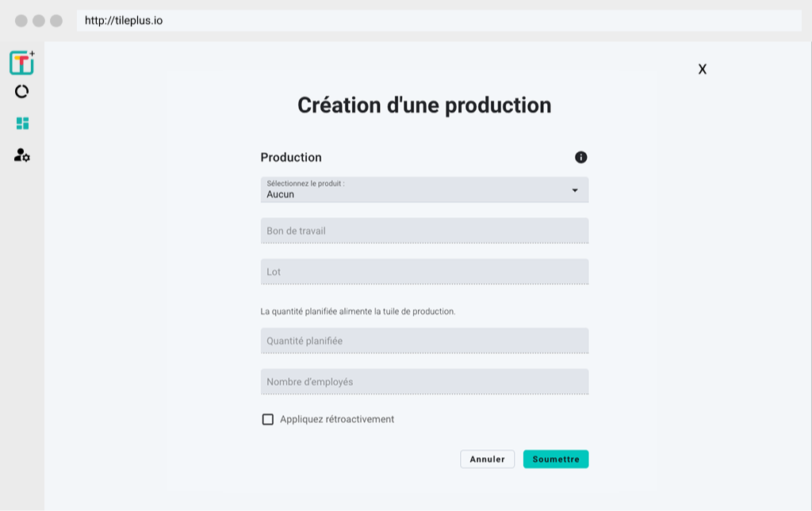This screenshot has height=511, width=812.
Task: Open the dashboard tiles icon
Action: pos(22,123)
